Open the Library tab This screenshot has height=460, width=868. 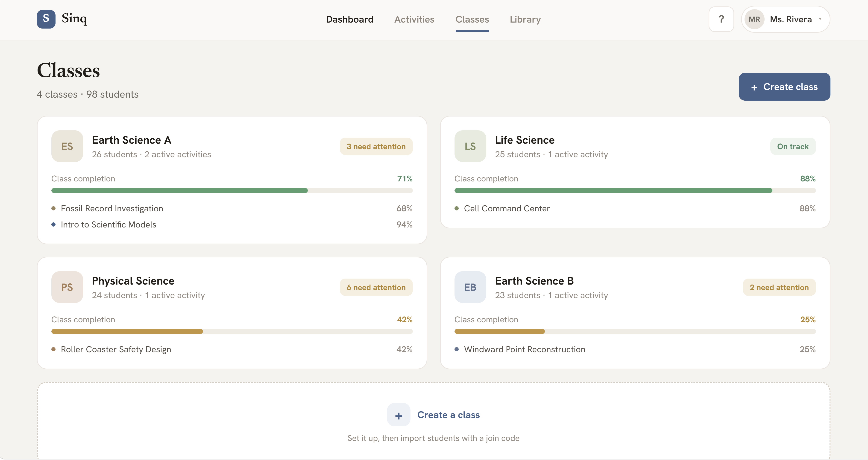525,19
